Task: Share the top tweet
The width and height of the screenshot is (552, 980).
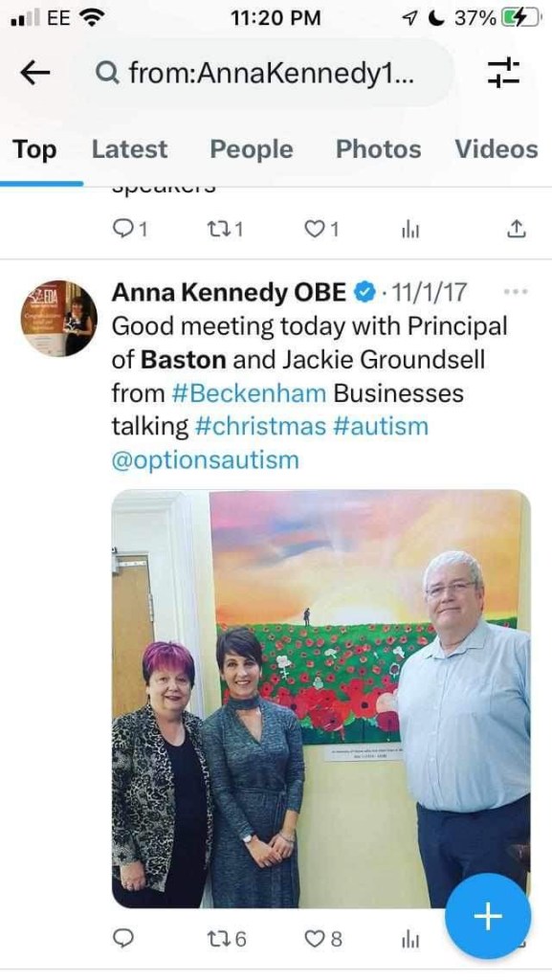Action: coord(515,229)
